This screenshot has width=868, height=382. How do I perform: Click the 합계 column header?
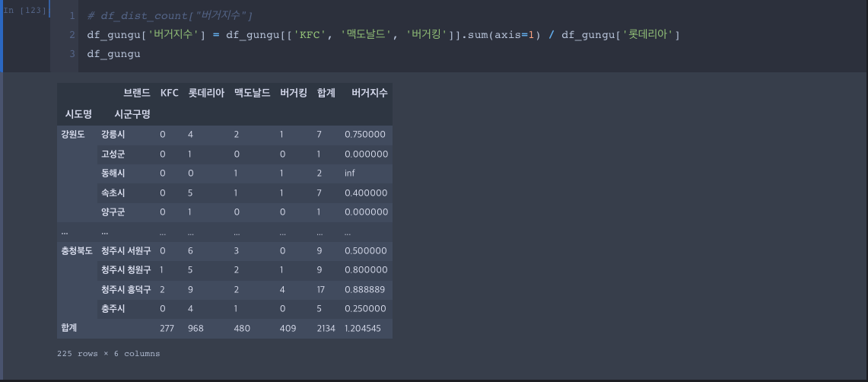coord(326,93)
